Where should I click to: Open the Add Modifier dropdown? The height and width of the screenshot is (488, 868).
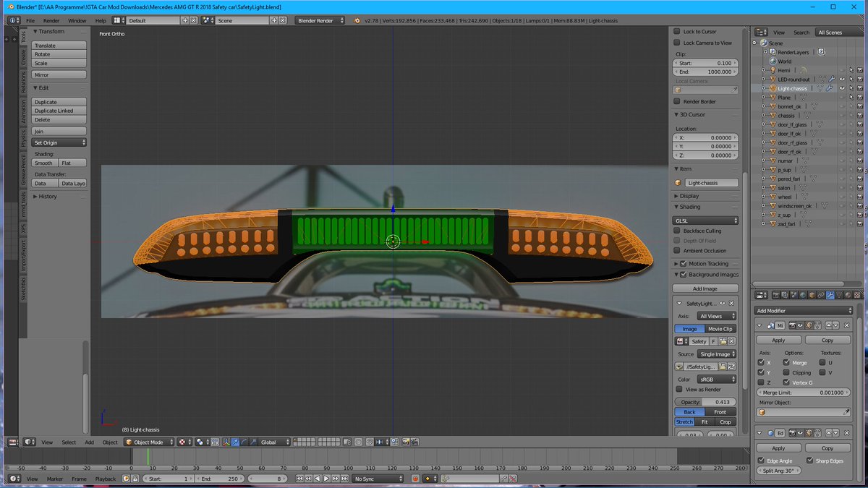pos(803,311)
